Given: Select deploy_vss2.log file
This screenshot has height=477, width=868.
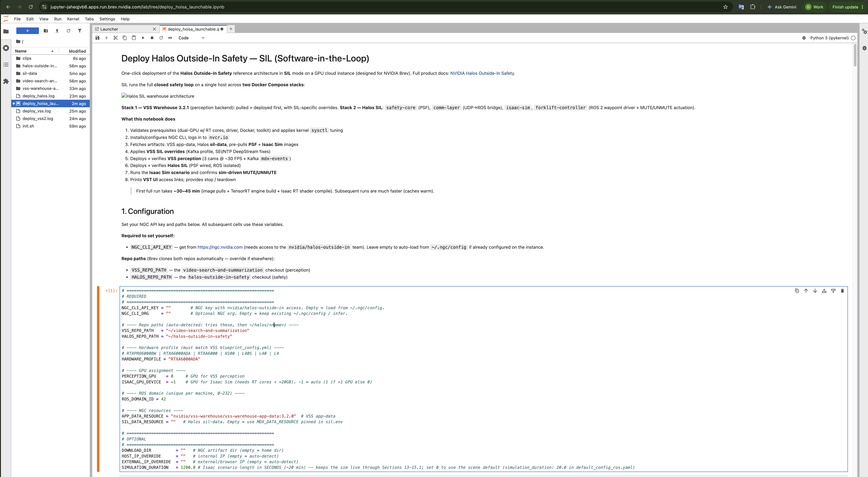Looking at the screenshot, I should pyautogui.click(x=51, y=119).
